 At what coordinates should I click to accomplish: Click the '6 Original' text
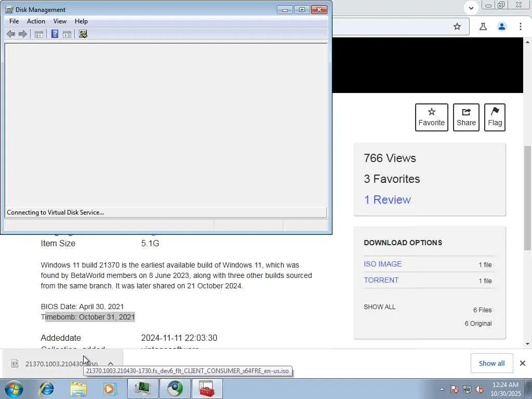click(x=478, y=323)
